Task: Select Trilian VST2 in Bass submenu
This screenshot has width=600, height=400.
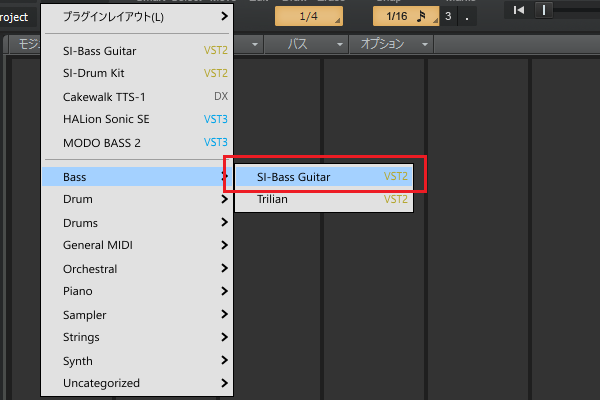Action: (x=324, y=199)
